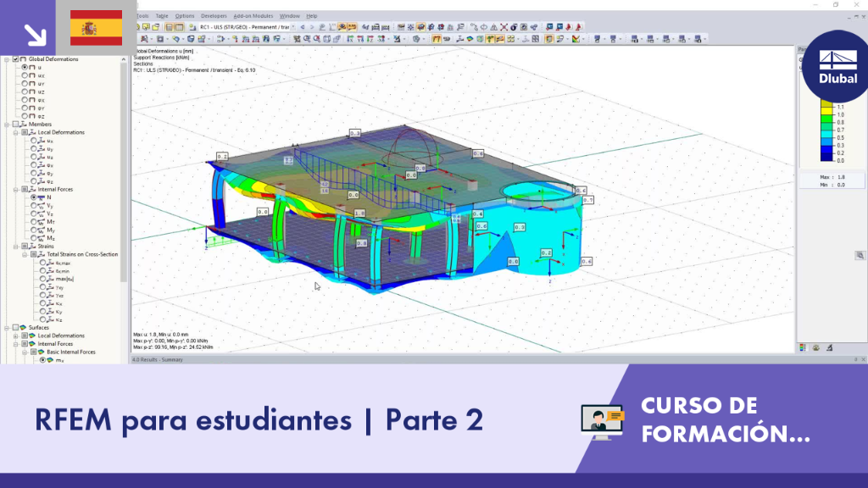
Task: Click the yellow color scale swatch
Action: coord(826,111)
